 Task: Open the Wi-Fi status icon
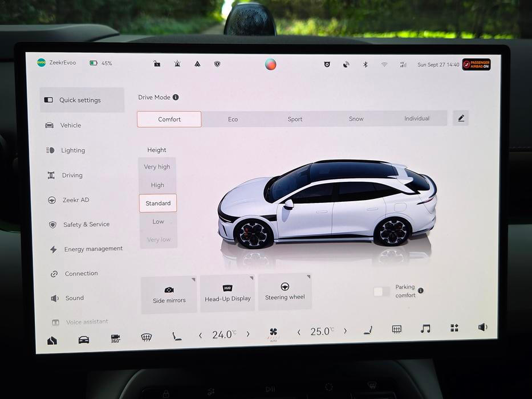pyautogui.click(x=384, y=64)
